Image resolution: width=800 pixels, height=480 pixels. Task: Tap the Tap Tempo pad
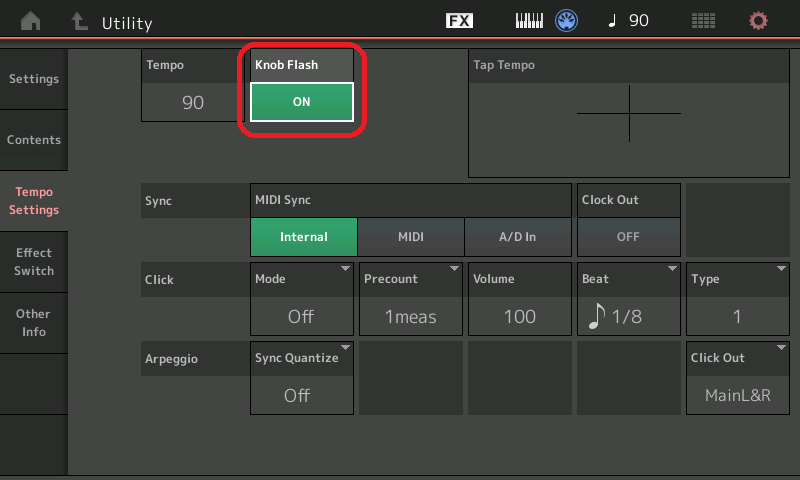tap(629, 113)
